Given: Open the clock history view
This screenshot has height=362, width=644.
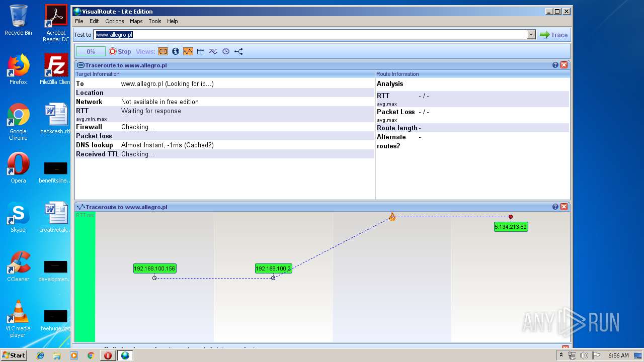Looking at the screenshot, I should (226, 51).
